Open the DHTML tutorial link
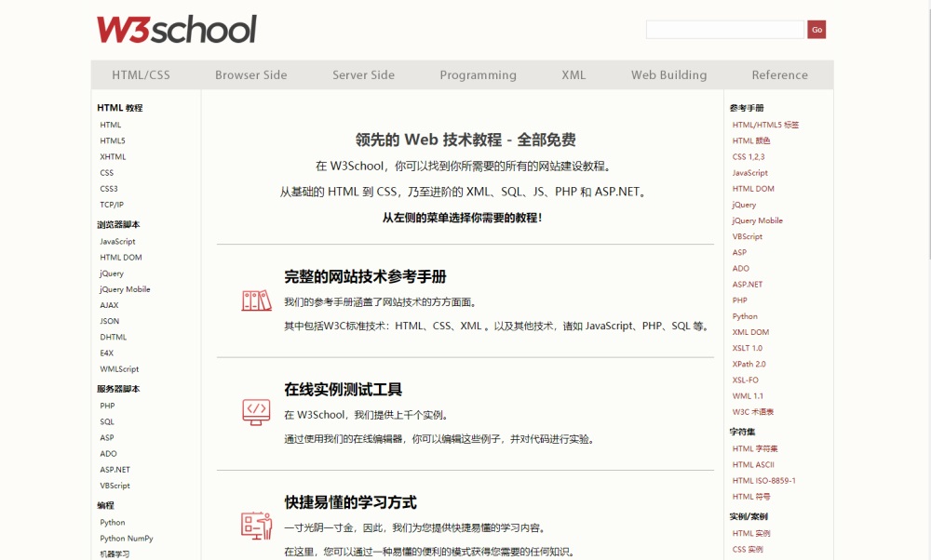The height and width of the screenshot is (560, 931). click(x=113, y=337)
